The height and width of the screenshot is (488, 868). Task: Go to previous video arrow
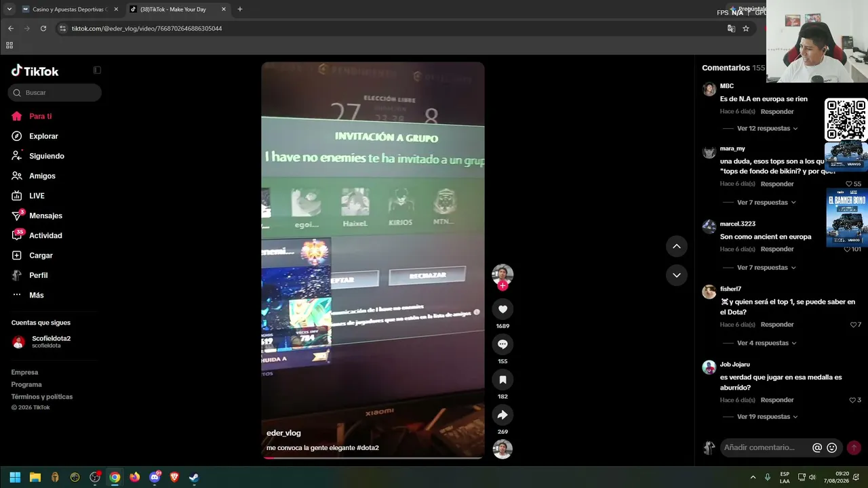click(677, 247)
